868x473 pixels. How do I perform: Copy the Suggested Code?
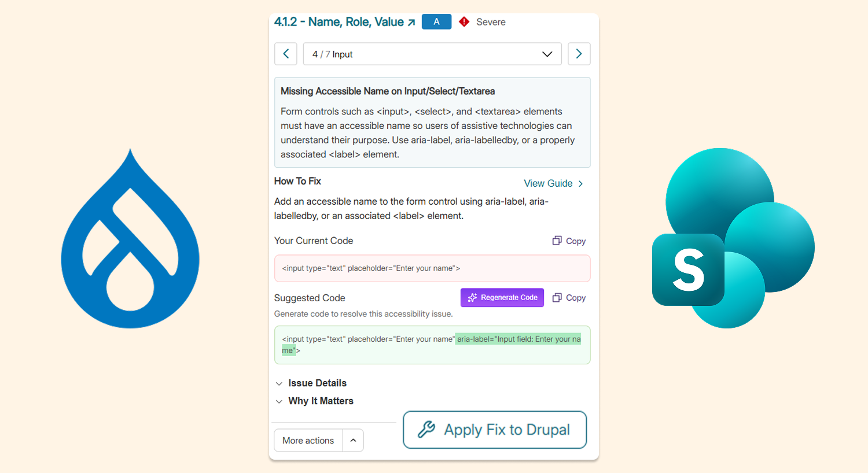tap(569, 298)
